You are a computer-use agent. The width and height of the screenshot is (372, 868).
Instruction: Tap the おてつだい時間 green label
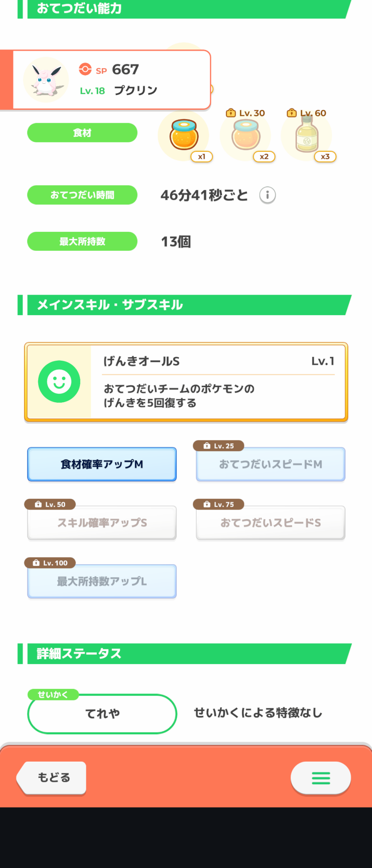point(82,195)
